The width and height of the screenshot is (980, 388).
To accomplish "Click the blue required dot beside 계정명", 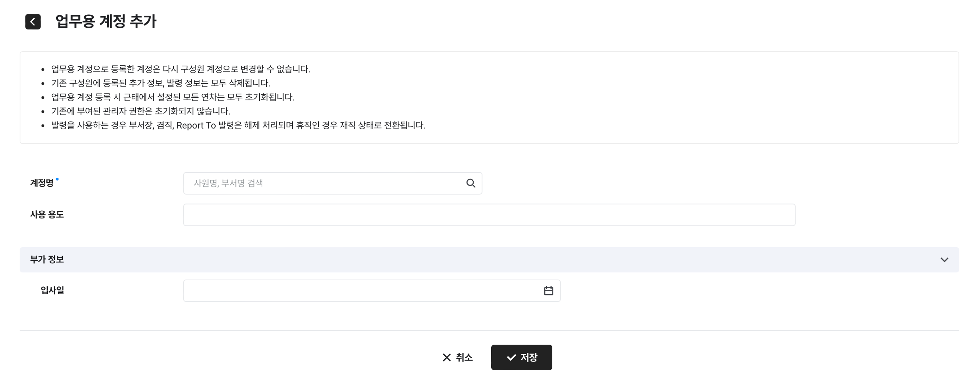I will [x=57, y=179].
